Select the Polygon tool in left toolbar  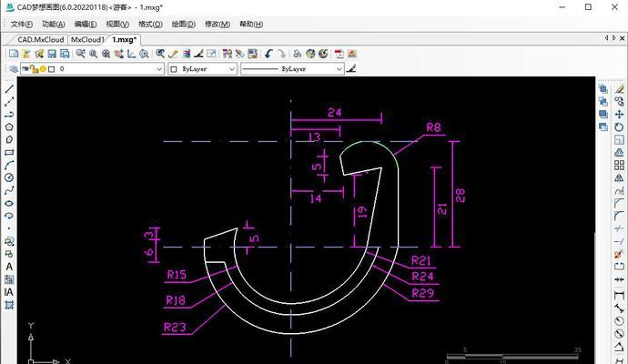9,126
